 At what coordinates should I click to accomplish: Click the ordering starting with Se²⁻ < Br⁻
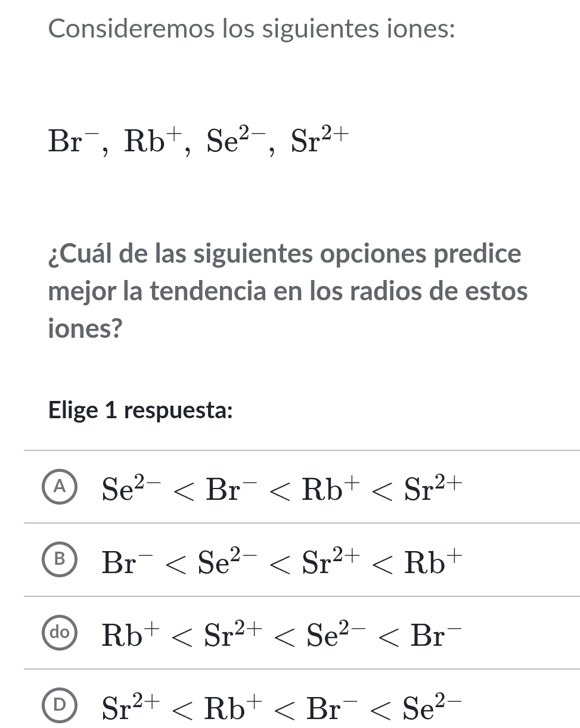pos(280,489)
